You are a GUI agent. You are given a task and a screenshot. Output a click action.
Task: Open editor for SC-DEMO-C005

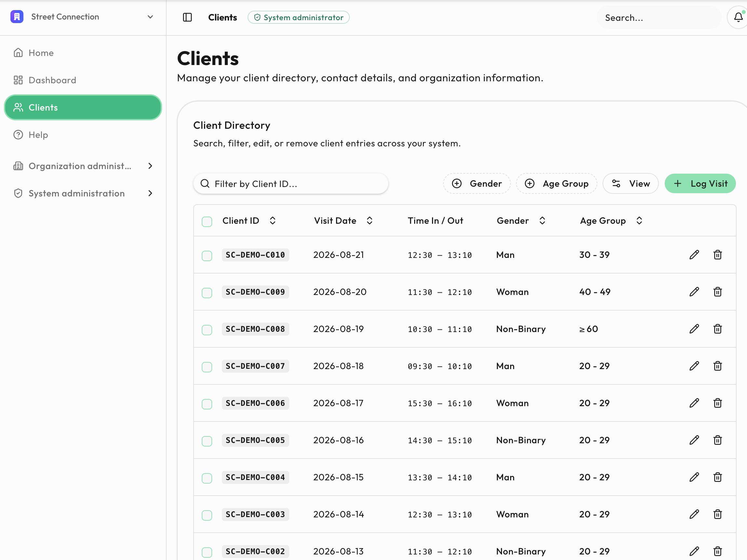coord(694,440)
